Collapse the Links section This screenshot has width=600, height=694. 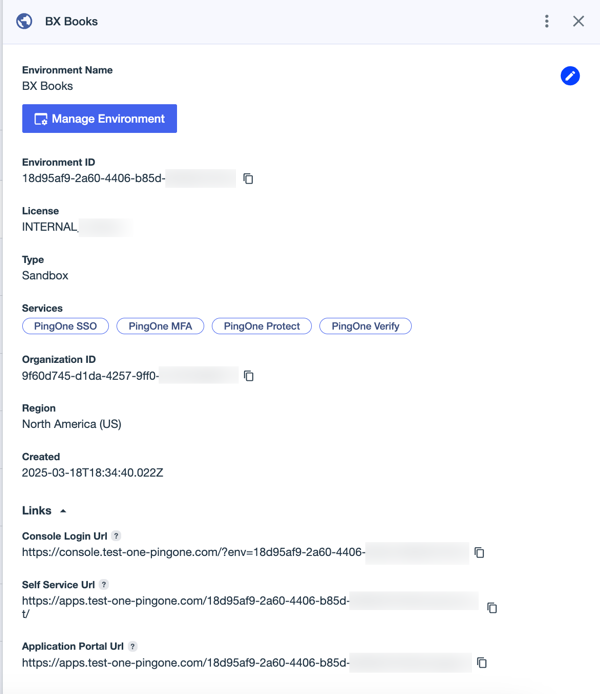click(63, 511)
